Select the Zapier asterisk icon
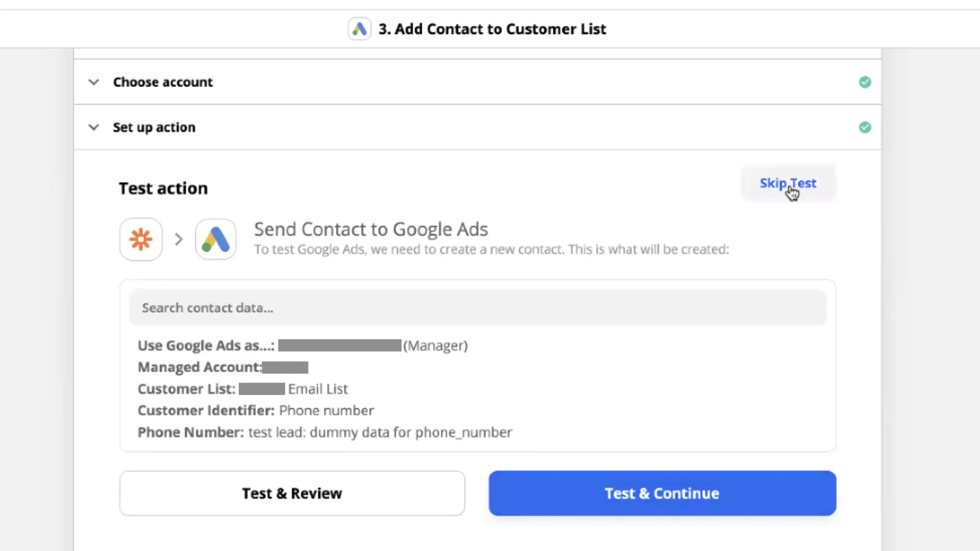The height and width of the screenshot is (551, 980). click(x=140, y=239)
